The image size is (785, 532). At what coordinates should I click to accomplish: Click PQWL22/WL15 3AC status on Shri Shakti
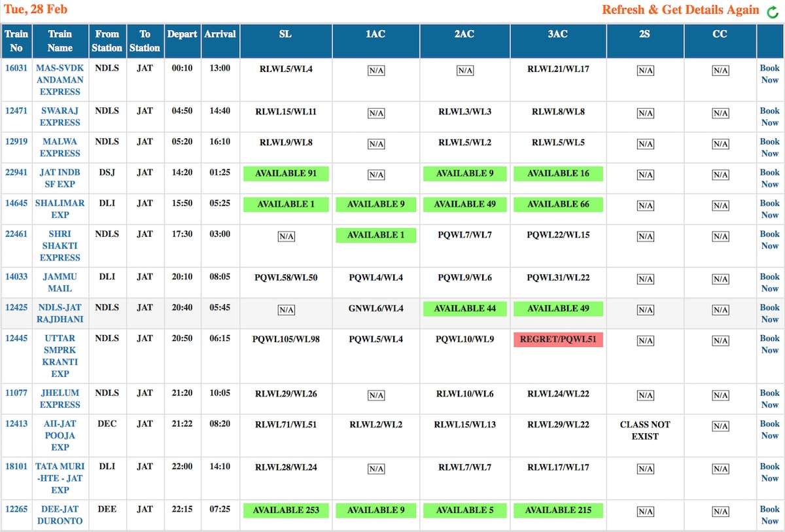click(558, 235)
